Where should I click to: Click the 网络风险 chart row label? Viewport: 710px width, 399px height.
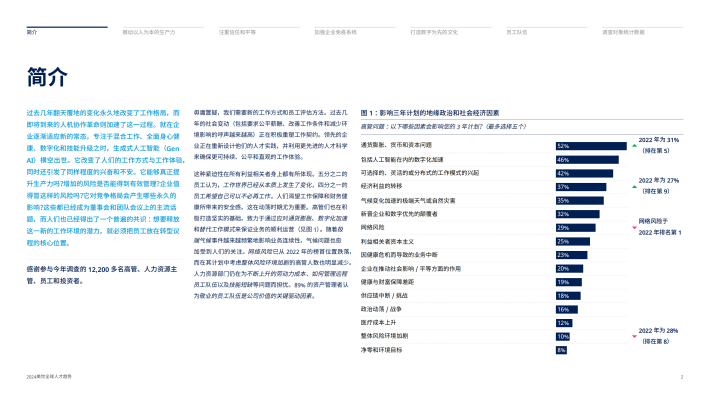(372, 227)
